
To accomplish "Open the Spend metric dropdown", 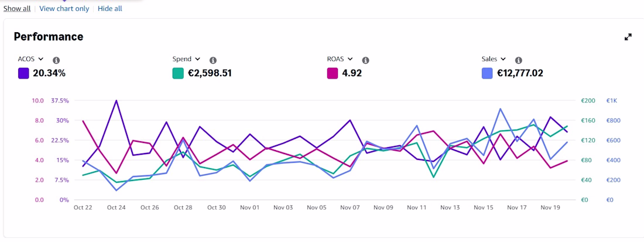I will tap(186, 59).
